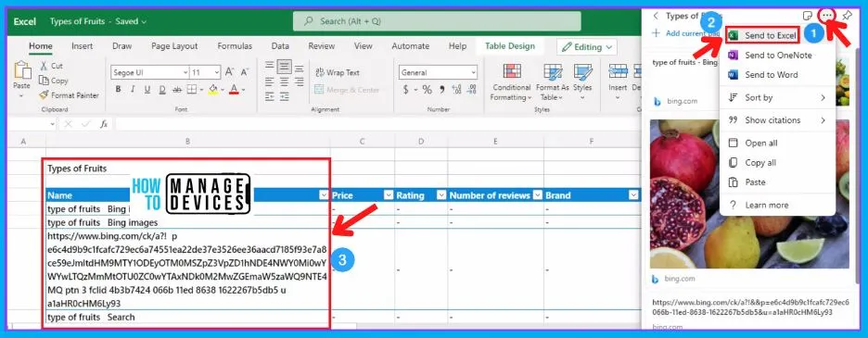
Task: Switch to the Draw ribbon tab
Action: (x=121, y=46)
